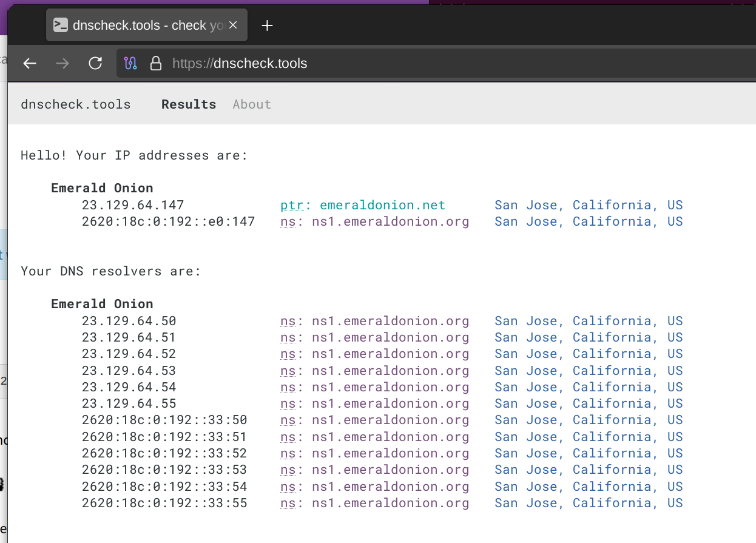Click resolver address 23.129.64.53
Viewport: 756px width, 543px height.
[129, 371]
